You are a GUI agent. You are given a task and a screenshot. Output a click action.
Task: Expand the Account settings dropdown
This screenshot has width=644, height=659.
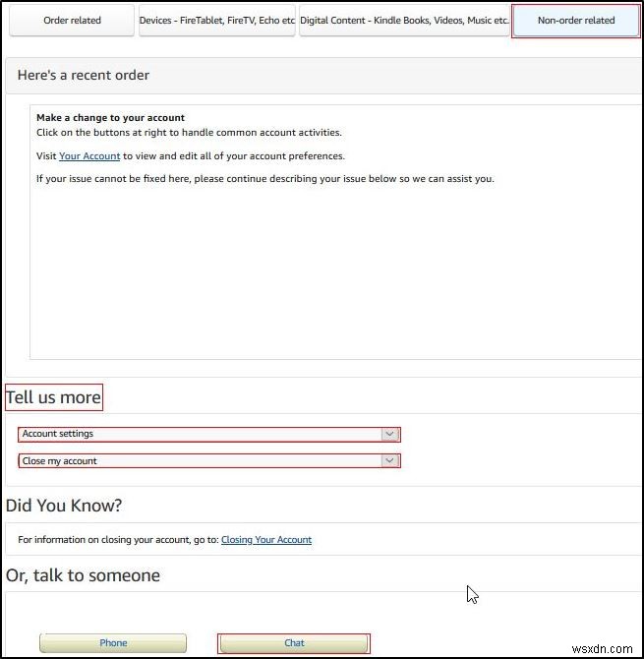tap(208, 434)
